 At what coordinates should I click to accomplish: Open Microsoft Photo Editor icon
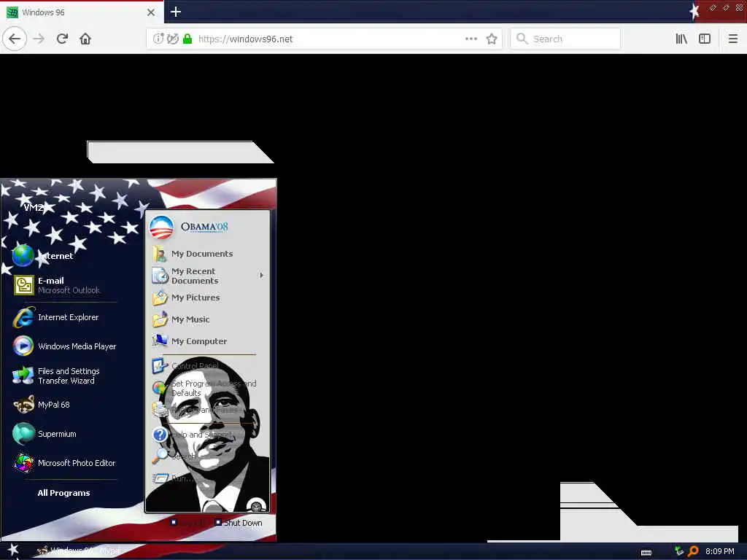click(23, 463)
